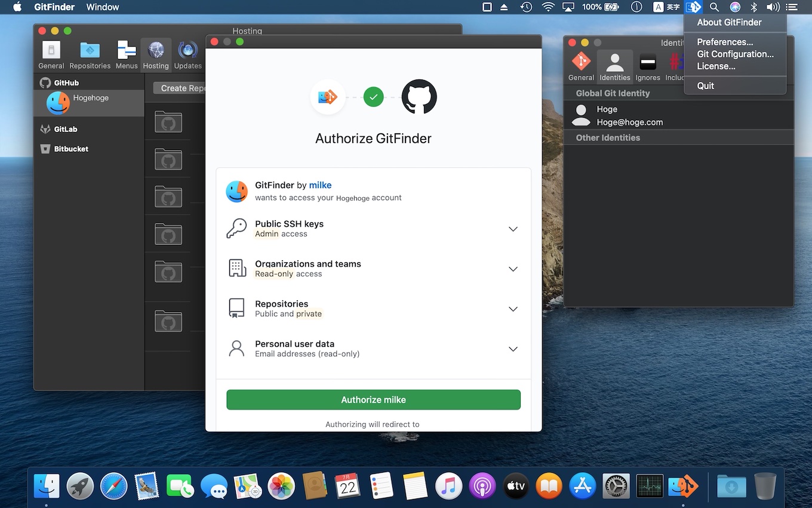Expand Organizations and teams permission details
The image size is (812, 508).
[513, 269]
